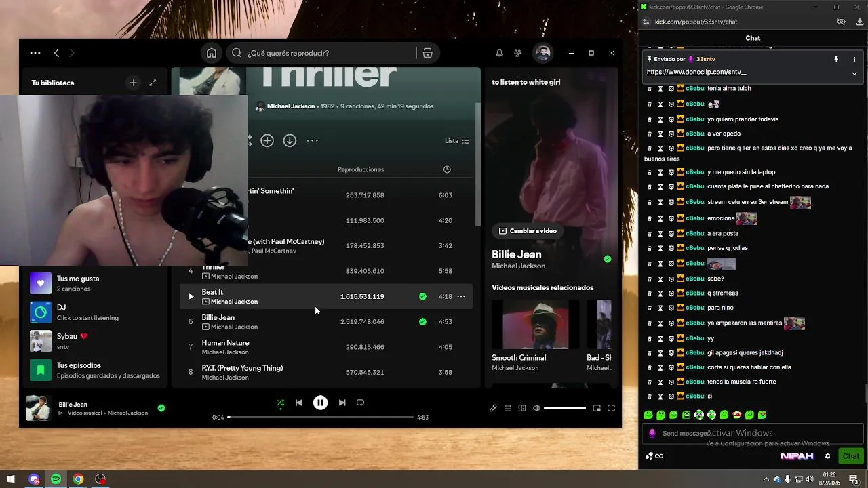Expand Tu biblioteca with the arrows icon
Image resolution: width=868 pixels, height=488 pixels.
point(153,83)
